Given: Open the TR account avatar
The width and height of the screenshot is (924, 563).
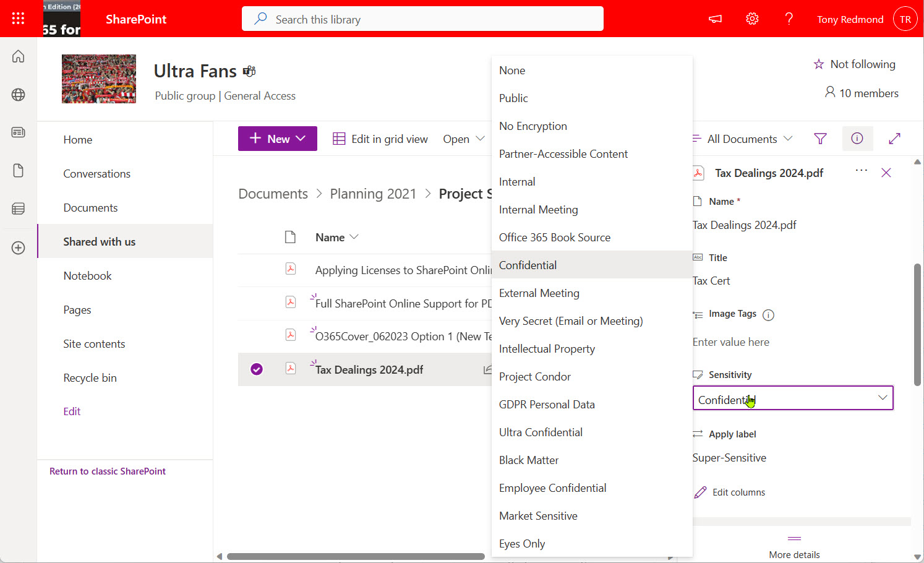Looking at the screenshot, I should click(x=905, y=19).
